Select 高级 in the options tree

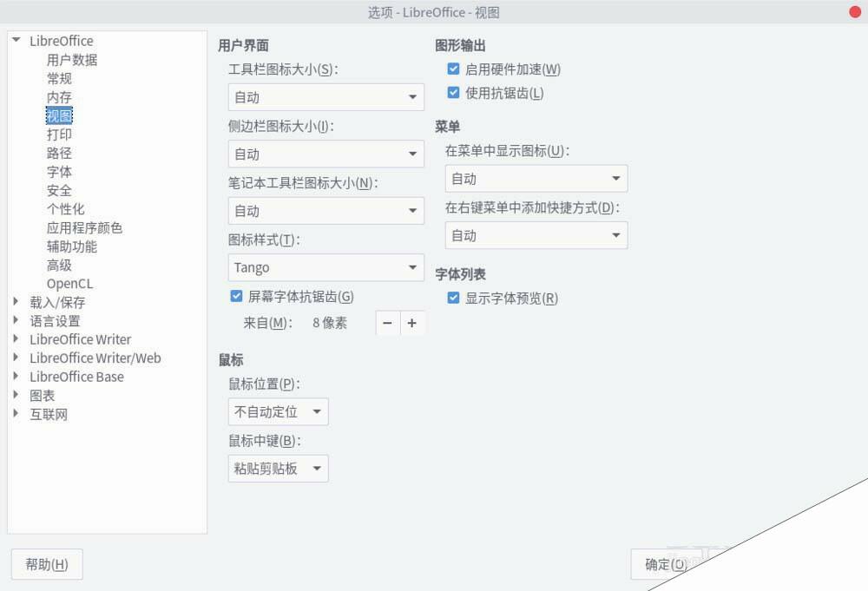[59, 265]
